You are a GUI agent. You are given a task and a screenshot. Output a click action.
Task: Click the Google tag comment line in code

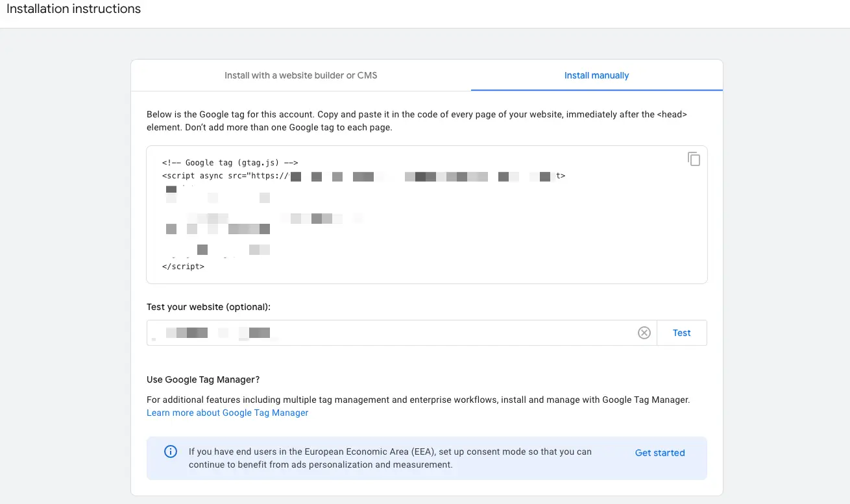[230, 163]
